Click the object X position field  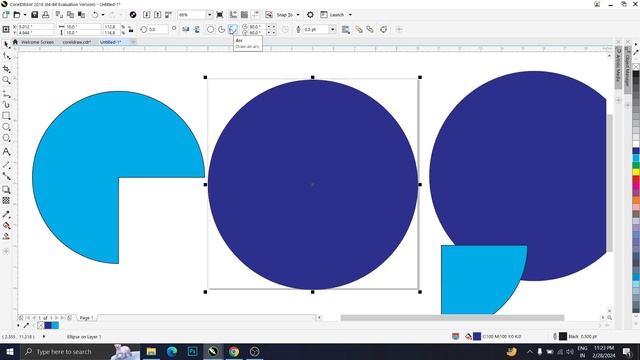pyautogui.click(x=36, y=27)
